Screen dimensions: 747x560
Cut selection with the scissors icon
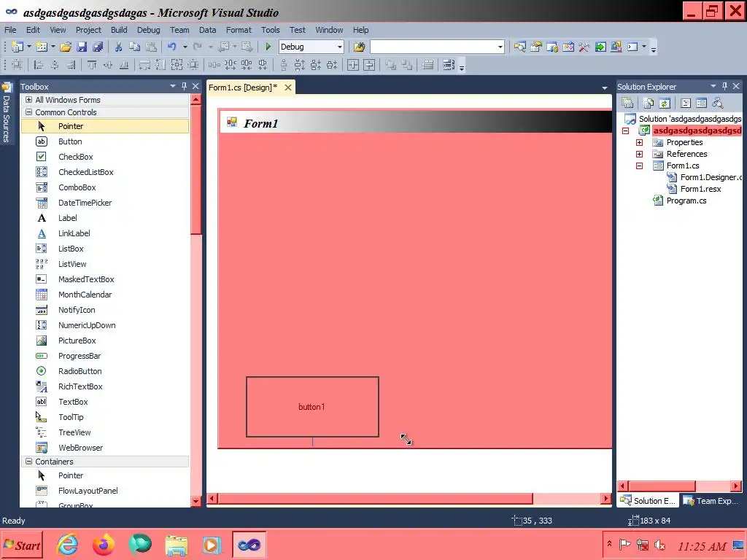pyautogui.click(x=118, y=47)
